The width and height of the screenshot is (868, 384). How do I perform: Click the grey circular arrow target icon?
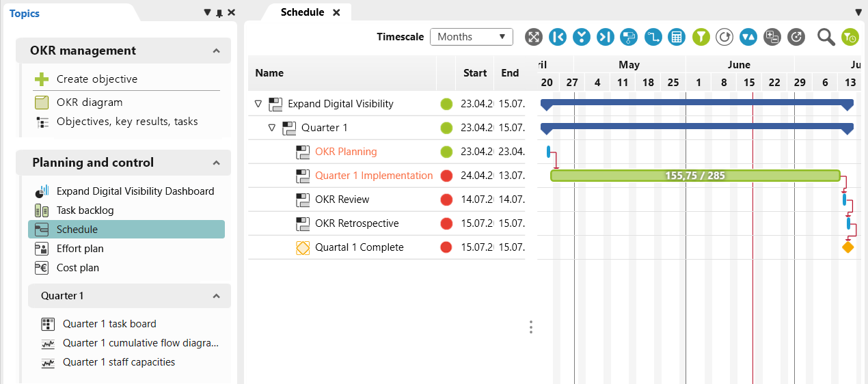point(796,37)
